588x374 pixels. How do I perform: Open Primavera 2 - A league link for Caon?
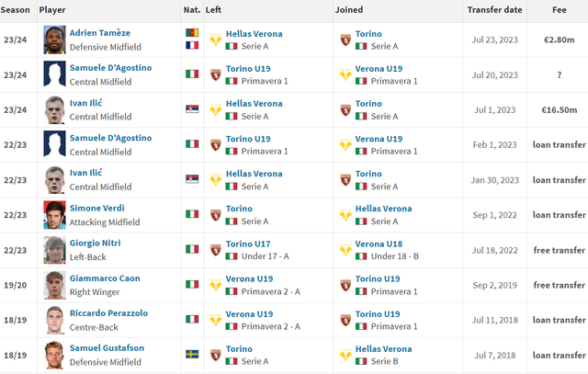[x=269, y=291]
